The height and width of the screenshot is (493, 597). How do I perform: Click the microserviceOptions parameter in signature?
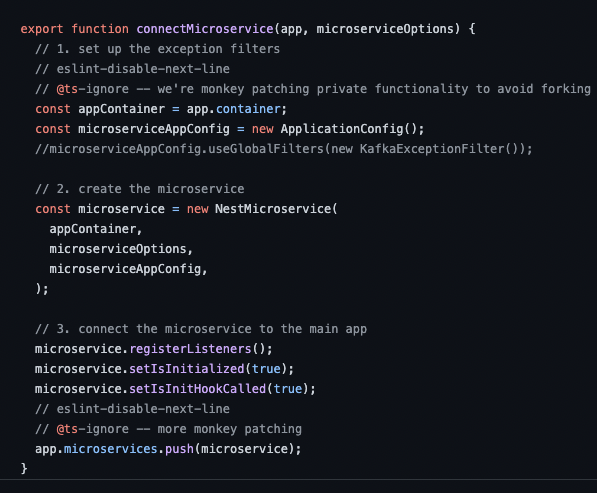click(x=385, y=29)
